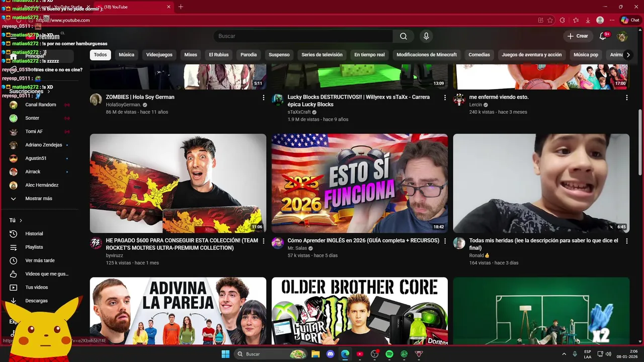Viewport: 644px width, 362px height.
Task: Select the El Rubius filter chip
Action: click(x=219, y=55)
